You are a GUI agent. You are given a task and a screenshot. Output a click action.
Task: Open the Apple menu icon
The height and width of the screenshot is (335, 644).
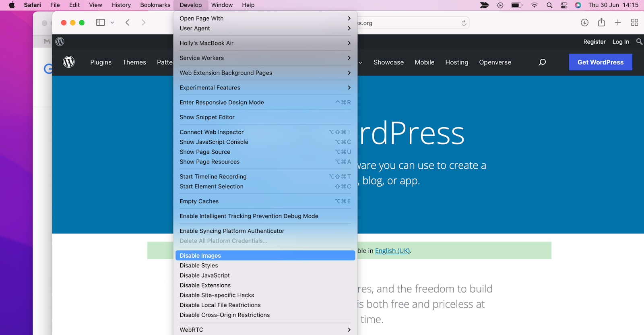(12, 5)
